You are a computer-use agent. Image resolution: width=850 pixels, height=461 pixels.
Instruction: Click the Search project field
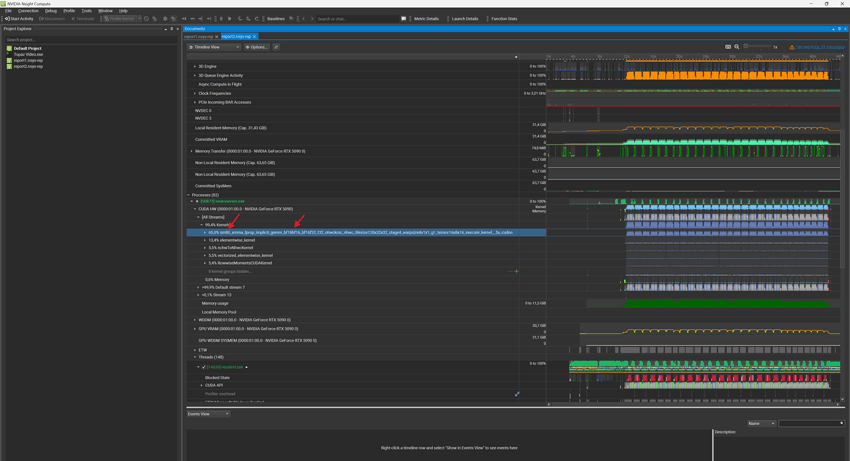89,40
